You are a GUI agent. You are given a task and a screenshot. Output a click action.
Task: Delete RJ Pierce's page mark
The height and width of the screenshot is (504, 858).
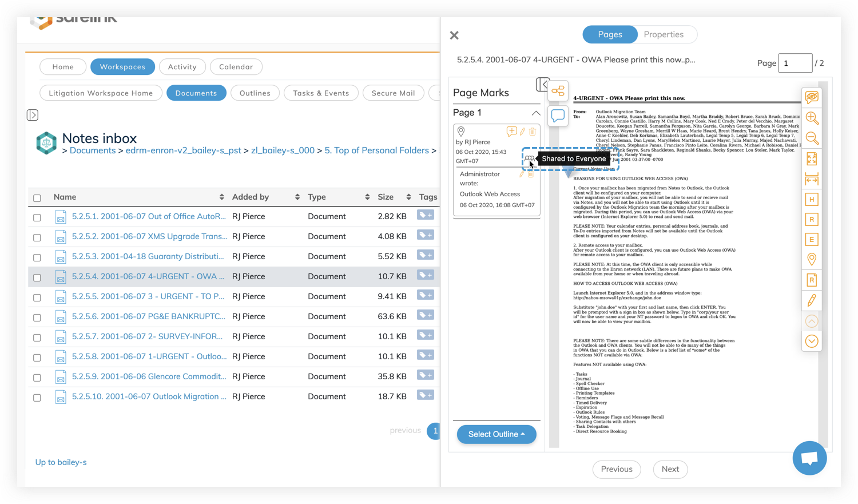click(533, 132)
